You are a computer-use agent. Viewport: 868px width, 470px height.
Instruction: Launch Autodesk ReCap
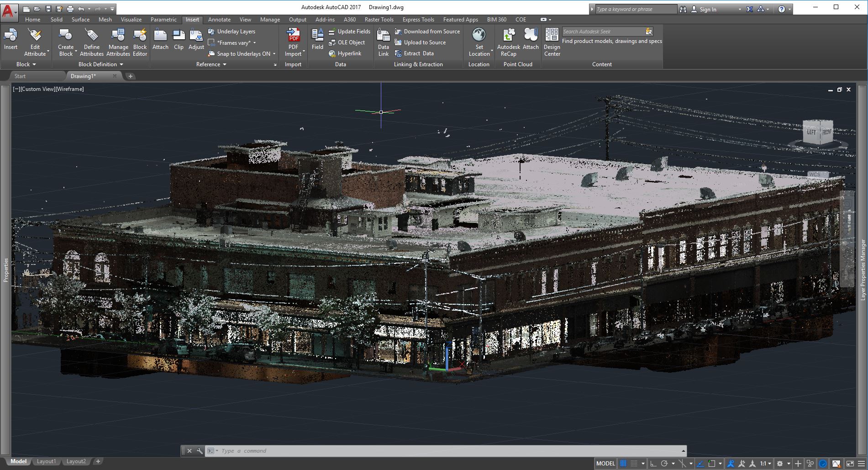(x=509, y=42)
